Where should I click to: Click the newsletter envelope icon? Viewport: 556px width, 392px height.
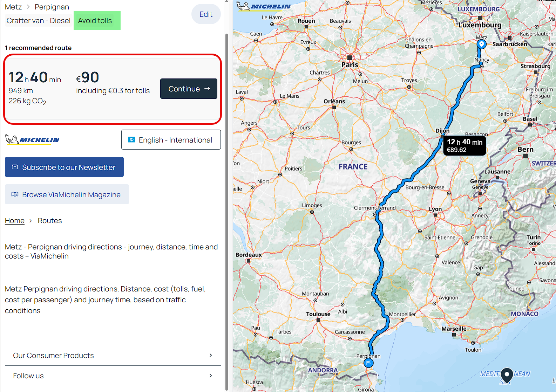[x=15, y=167]
